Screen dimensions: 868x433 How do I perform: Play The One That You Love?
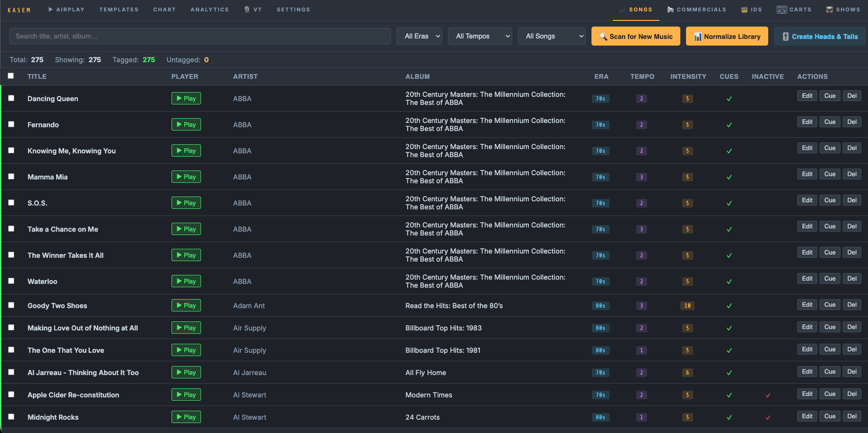tap(186, 350)
